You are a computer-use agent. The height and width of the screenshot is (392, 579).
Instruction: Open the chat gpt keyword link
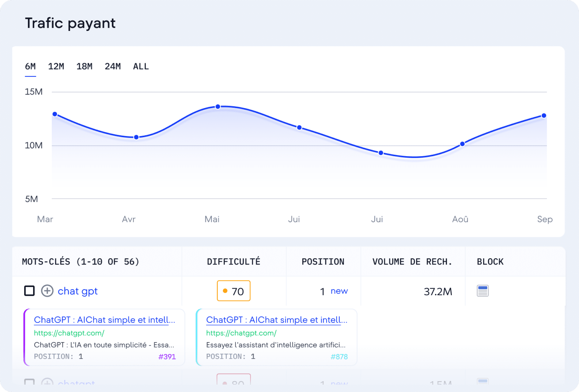click(x=78, y=291)
